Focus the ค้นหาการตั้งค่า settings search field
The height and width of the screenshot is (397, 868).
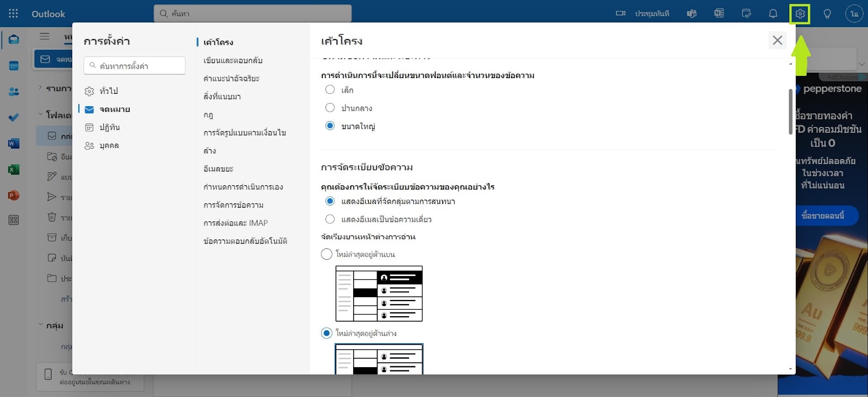135,66
